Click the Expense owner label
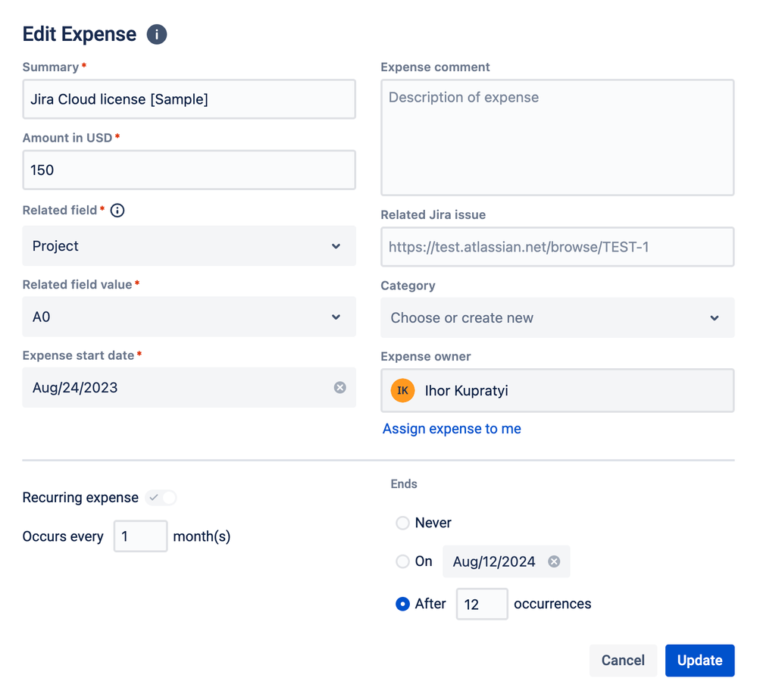Image resolution: width=757 pixels, height=700 pixels. coord(425,357)
